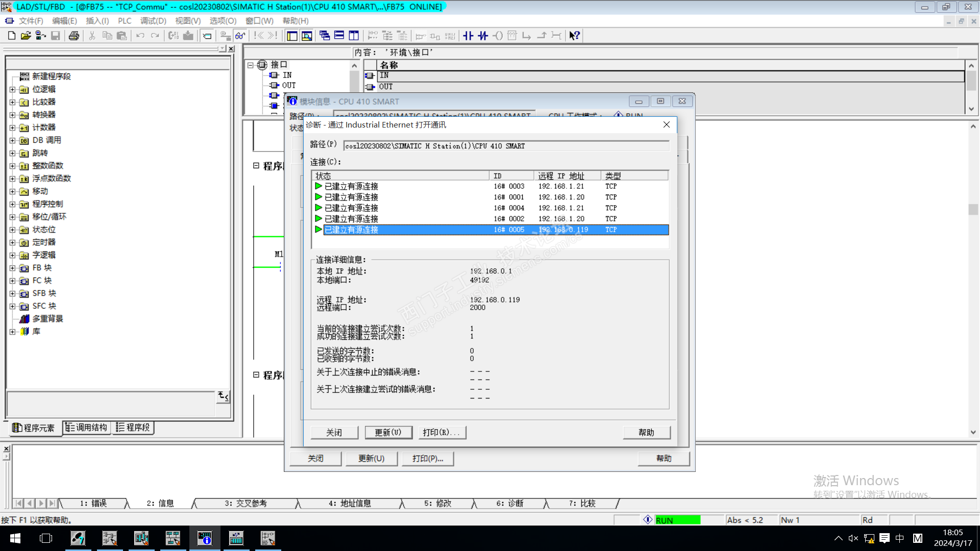Click the Open folder toolbar icon

click(26, 36)
